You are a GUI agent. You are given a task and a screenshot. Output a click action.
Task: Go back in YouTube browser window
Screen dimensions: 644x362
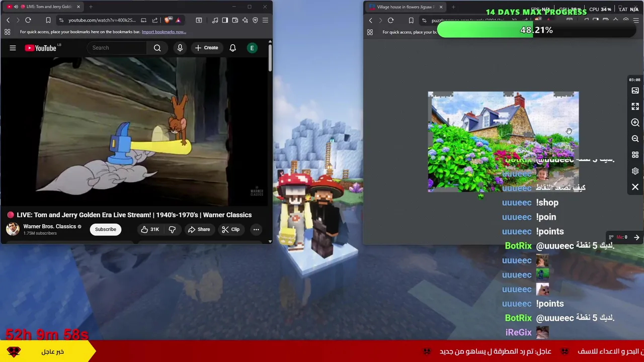click(x=8, y=20)
